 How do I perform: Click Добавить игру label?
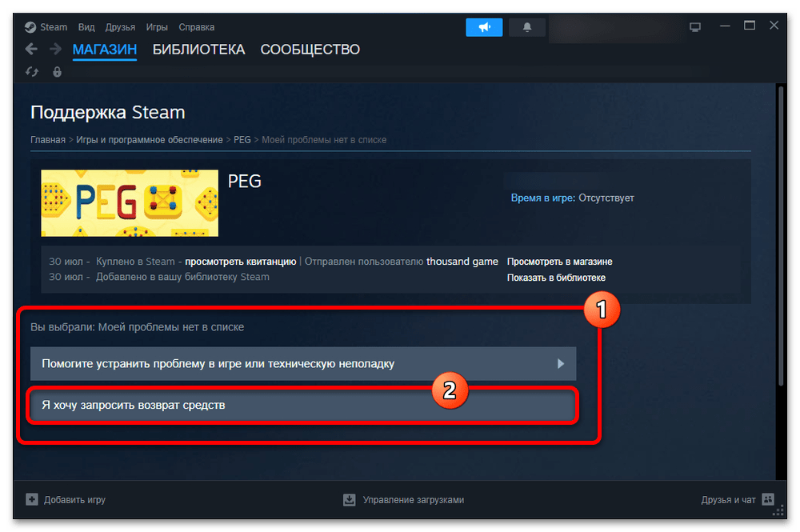point(74,500)
